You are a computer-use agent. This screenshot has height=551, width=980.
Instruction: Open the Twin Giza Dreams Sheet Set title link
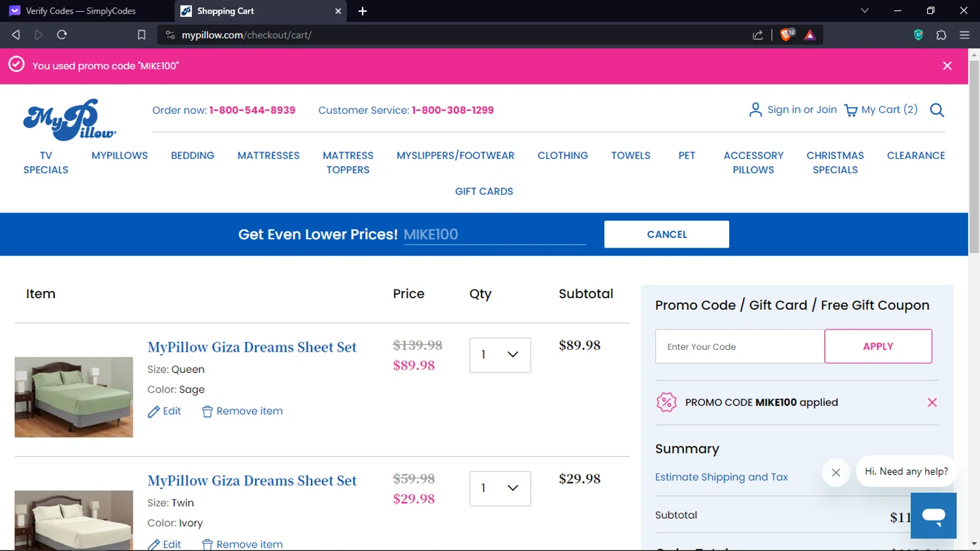click(x=252, y=480)
